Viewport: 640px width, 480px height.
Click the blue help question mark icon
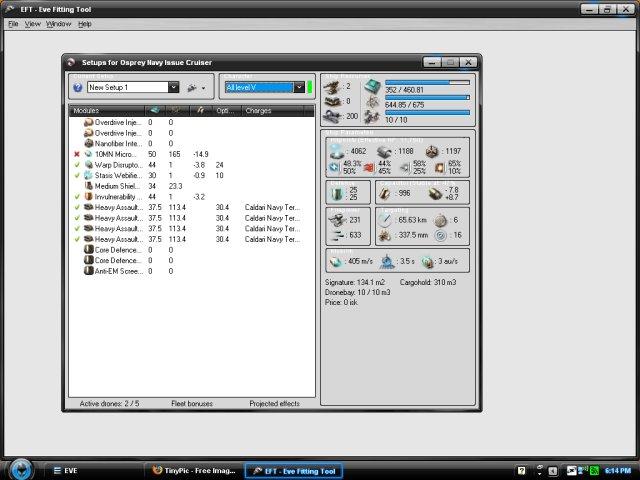78,87
